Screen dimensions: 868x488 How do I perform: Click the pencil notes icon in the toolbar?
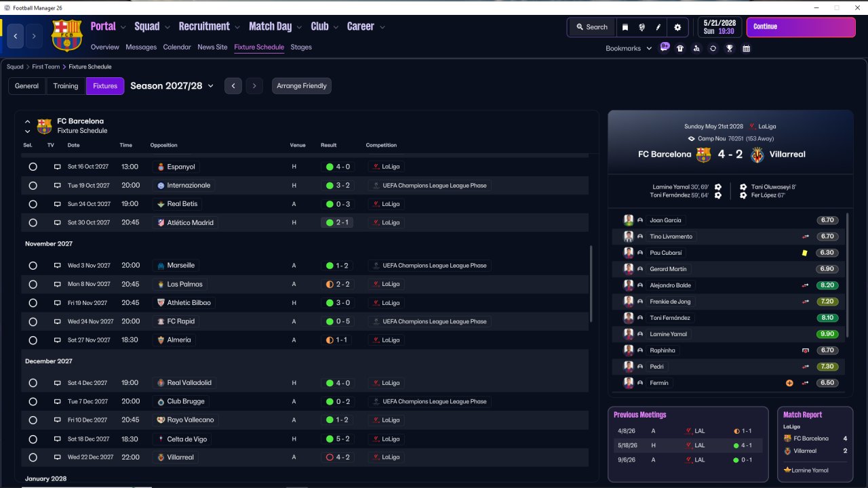(658, 27)
